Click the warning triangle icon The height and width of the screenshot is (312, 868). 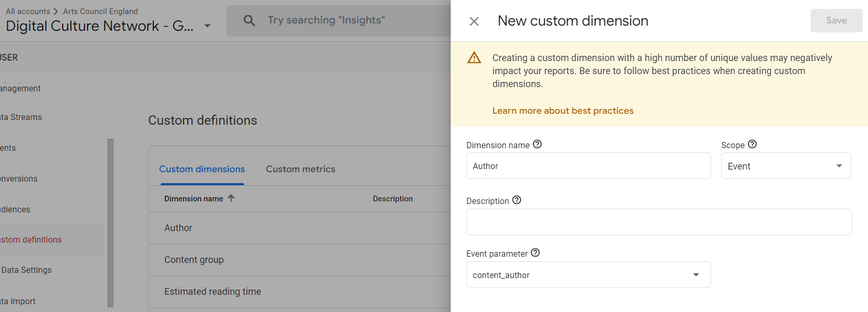(x=474, y=57)
